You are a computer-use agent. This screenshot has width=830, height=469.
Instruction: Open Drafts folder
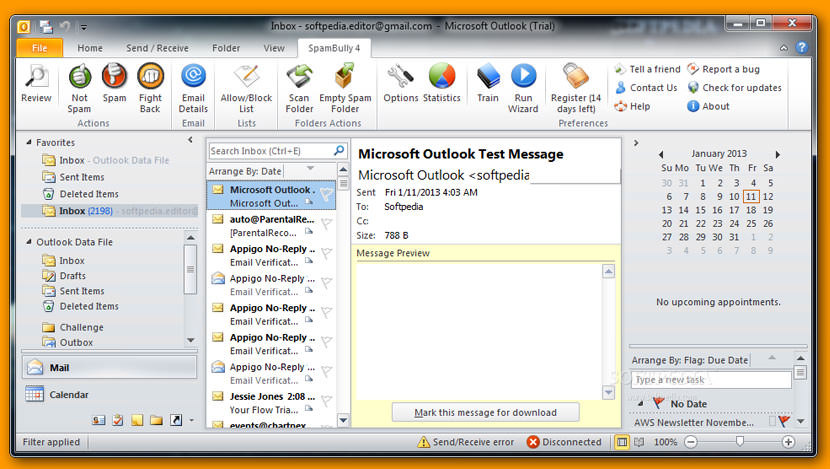pos(64,276)
